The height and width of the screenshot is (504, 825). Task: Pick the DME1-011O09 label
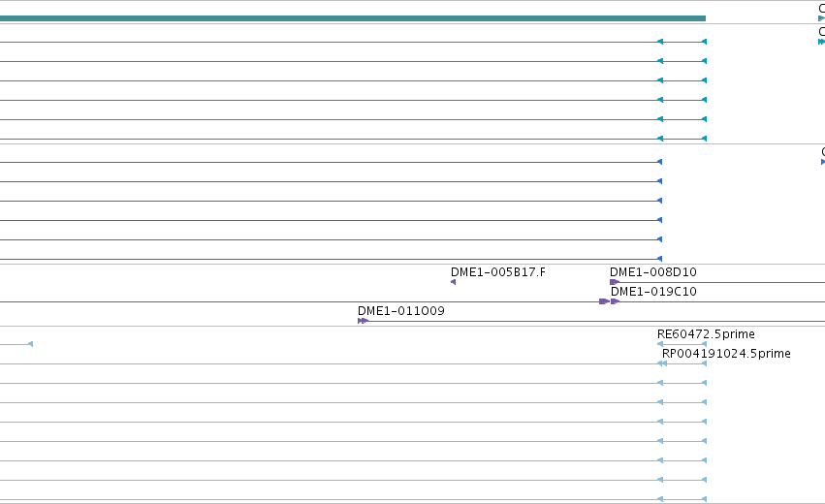401,311
